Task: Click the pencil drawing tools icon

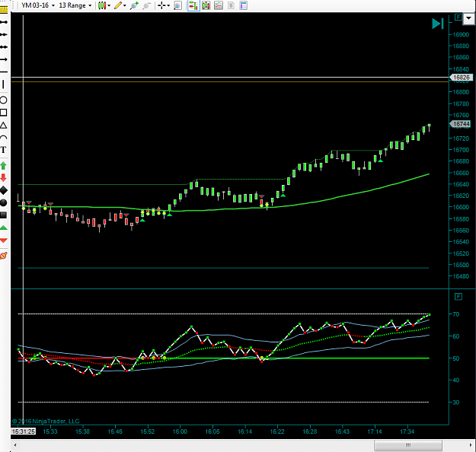Action: (118, 5)
